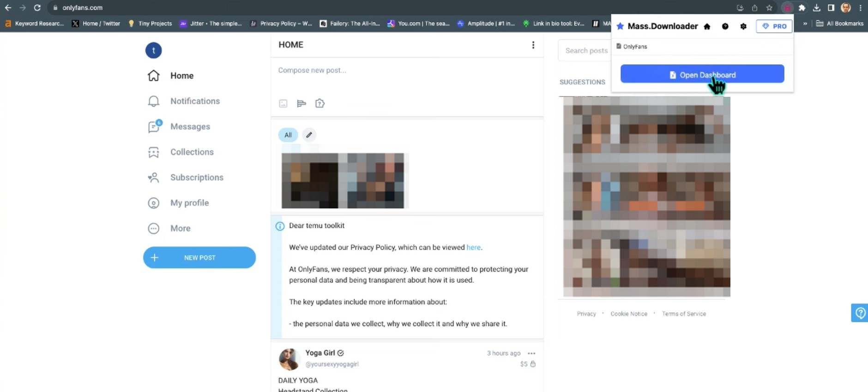Go forward in browser

pyautogui.click(x=22, y=8)
